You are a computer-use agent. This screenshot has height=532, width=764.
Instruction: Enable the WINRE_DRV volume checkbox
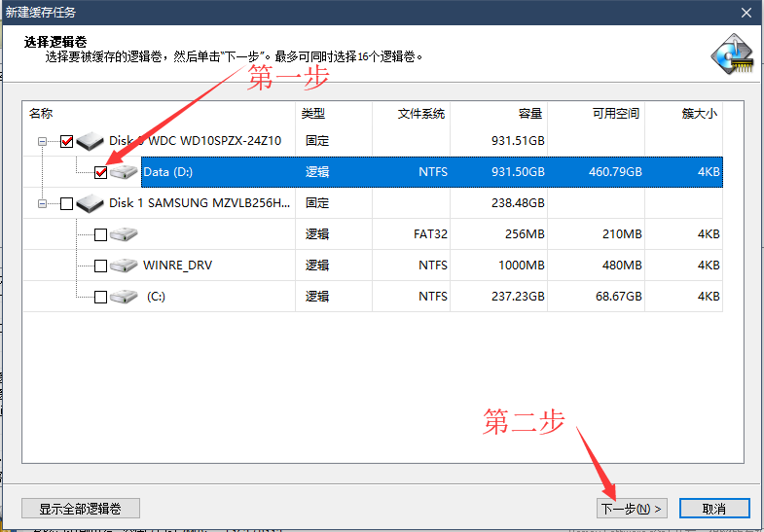[101, 266]
